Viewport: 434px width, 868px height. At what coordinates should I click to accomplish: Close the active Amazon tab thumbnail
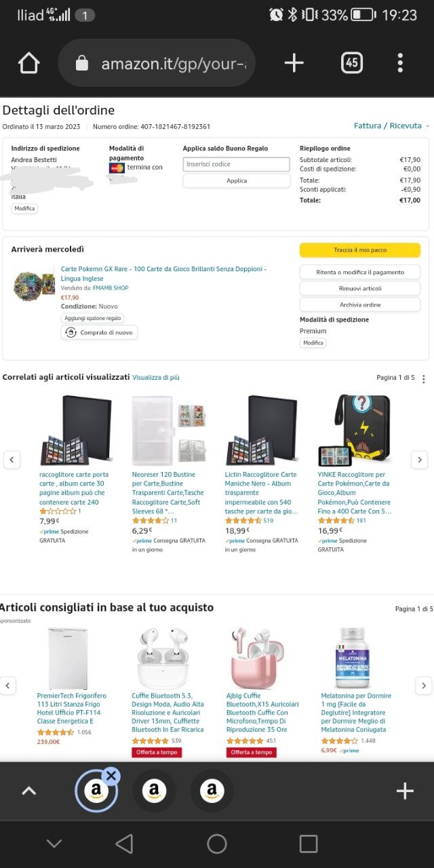tap(112, 776)
